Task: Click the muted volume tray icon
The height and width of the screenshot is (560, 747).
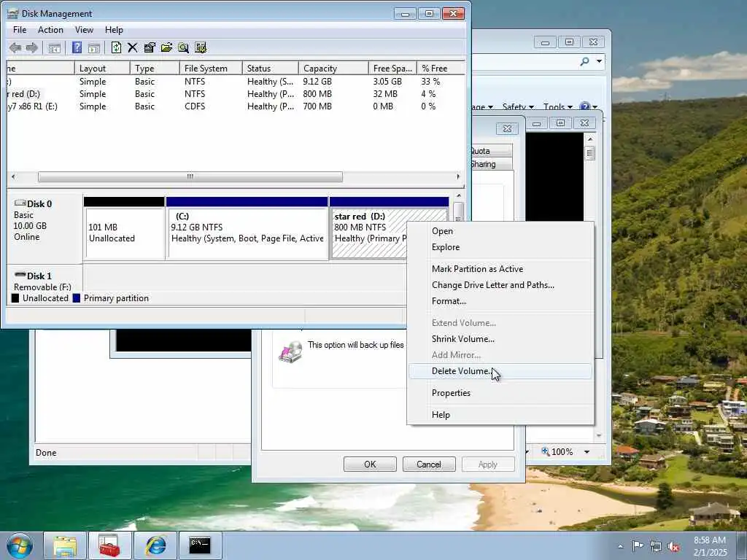Action: (673, 547)
